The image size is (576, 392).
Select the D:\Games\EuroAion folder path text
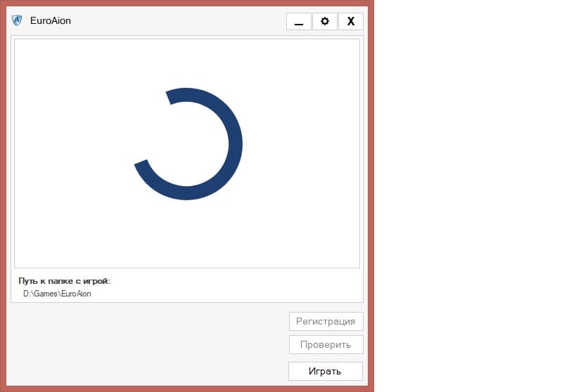(x=57, y=294)
